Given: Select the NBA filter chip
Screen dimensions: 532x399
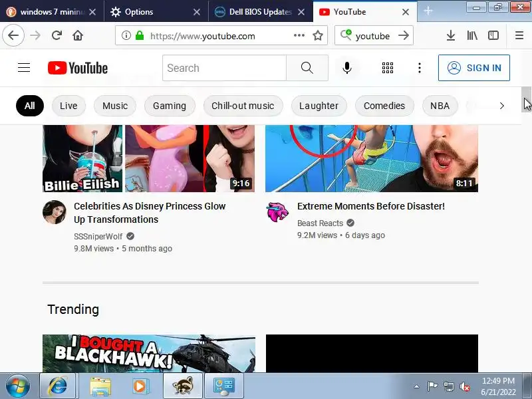Looking at the screenshot, I should (x=440, y=106).
